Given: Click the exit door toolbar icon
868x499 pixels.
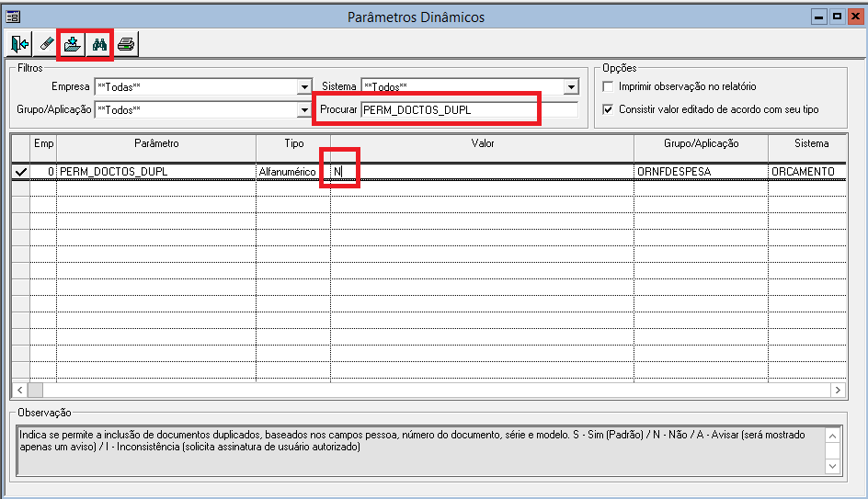Looking at the screenshot, I should 19,44.
